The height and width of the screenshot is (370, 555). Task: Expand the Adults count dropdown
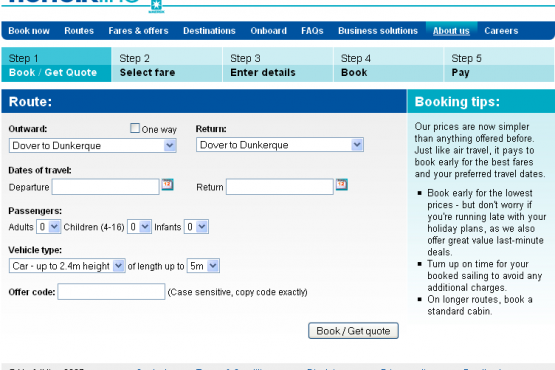[x=48, y=227]
